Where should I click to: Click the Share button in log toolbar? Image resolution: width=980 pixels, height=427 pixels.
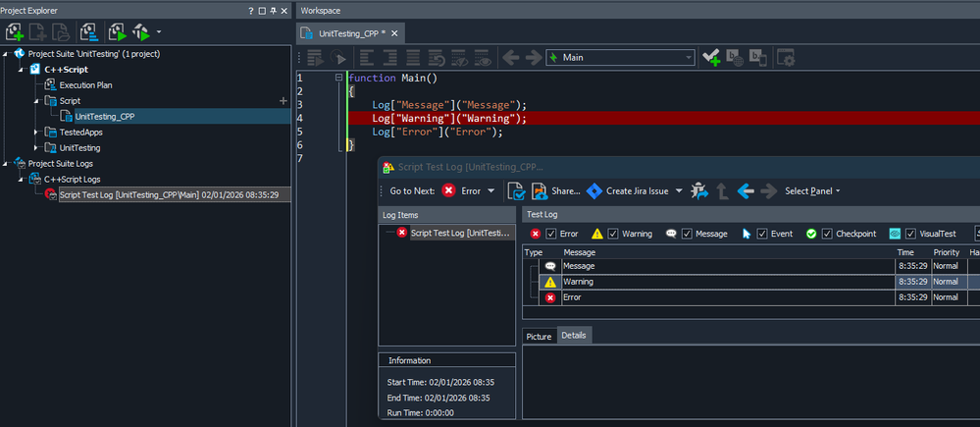556,190
